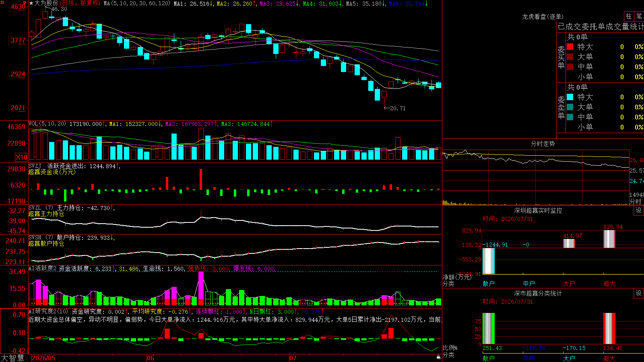Screen dimensions: 644x362
Task: Click the 大户 414.97 bar
Action: coord(569,243)
